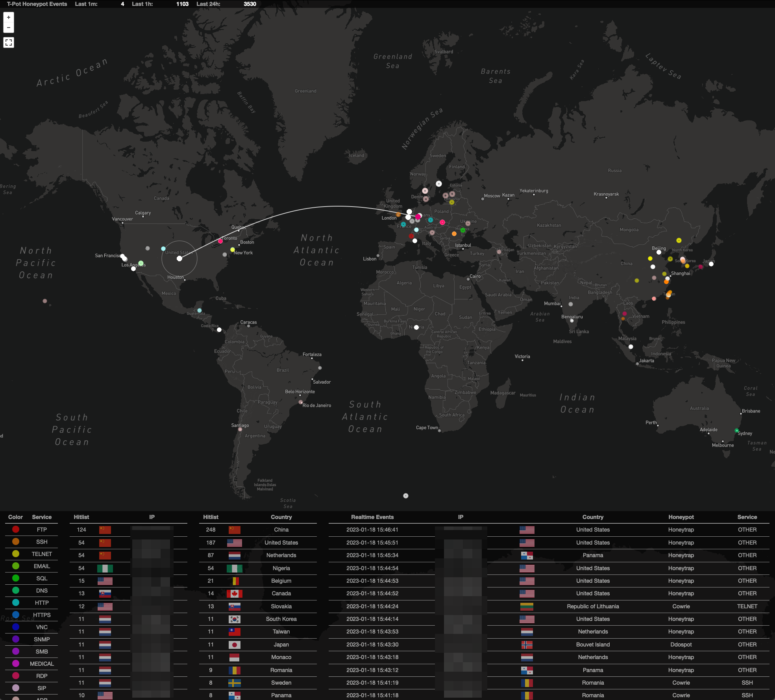Click the orange SSH legend indicator
This screenshot has width=775, height=700.
coord(15,542)
